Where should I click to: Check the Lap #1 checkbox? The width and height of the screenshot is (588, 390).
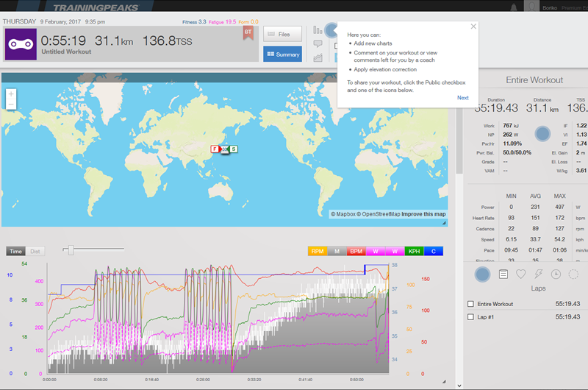click(470, 317)
